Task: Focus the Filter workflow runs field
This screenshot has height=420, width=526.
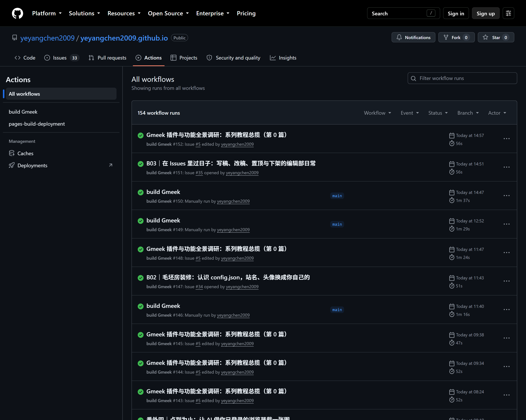Action: (462, 78)
